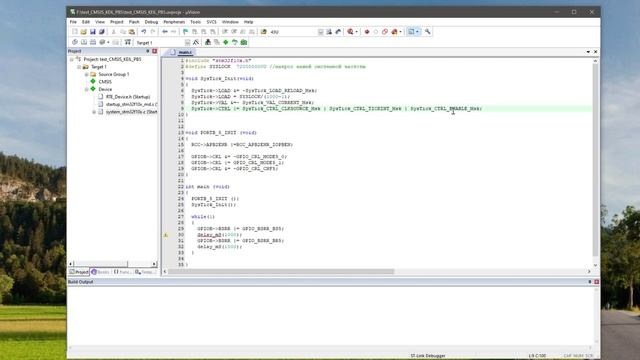Open the Pack Installer icon
The width and height of the screenshot is (640, 360).
[x=244, y=42]
